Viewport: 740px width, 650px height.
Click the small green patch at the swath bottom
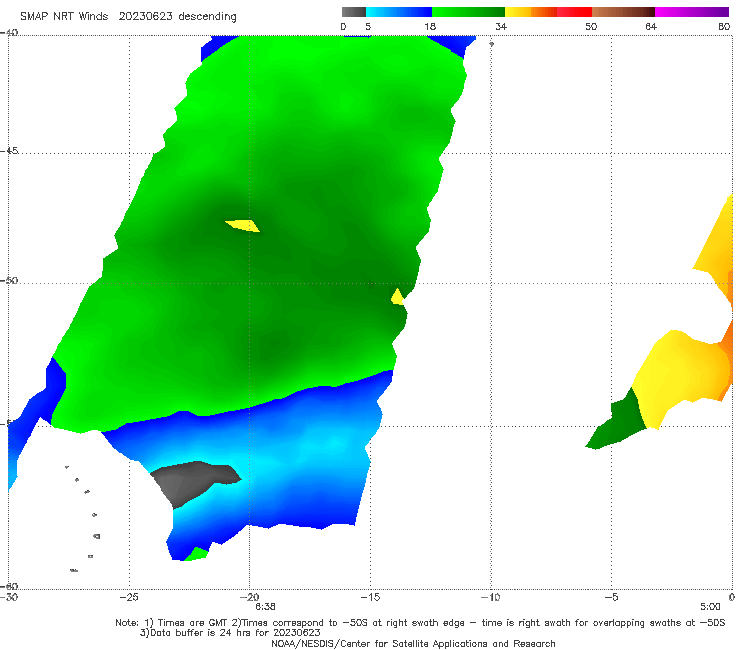[197, 554]
